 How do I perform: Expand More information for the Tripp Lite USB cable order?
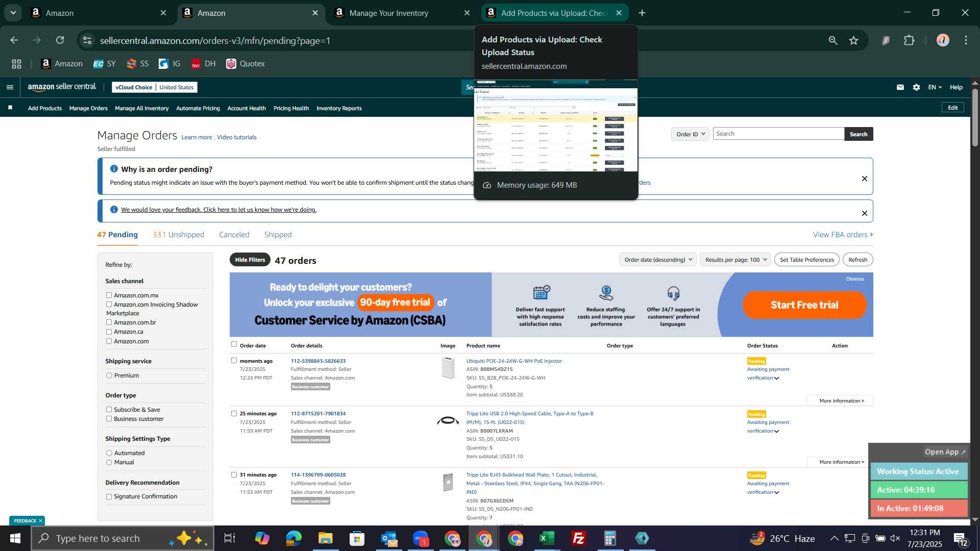[x=841, y=462]
